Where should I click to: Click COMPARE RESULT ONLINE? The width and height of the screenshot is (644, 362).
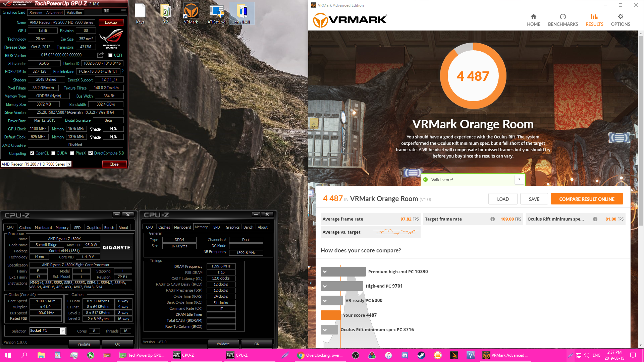point(587,199)
